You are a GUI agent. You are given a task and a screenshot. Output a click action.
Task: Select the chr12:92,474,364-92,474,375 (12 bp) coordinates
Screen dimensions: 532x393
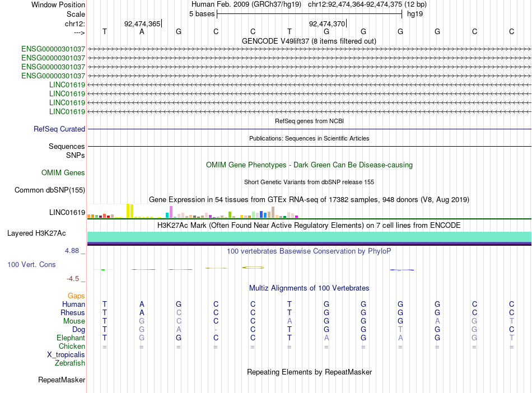point(367,4)
